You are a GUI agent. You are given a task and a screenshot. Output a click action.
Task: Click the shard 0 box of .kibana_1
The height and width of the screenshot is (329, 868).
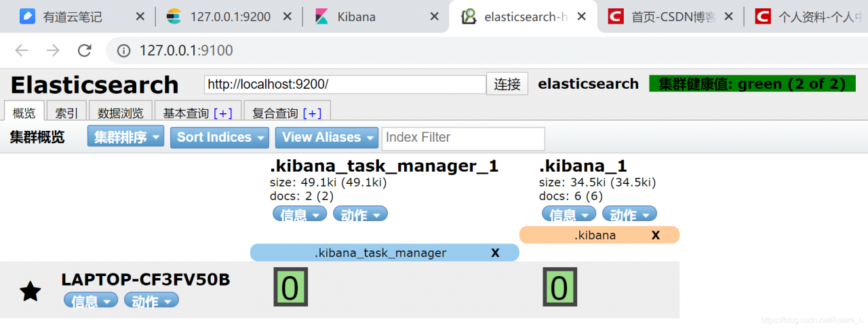(559, 287)
